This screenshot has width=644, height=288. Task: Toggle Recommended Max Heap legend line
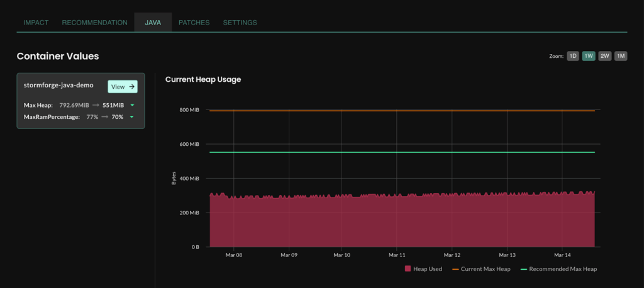(525, 269)
